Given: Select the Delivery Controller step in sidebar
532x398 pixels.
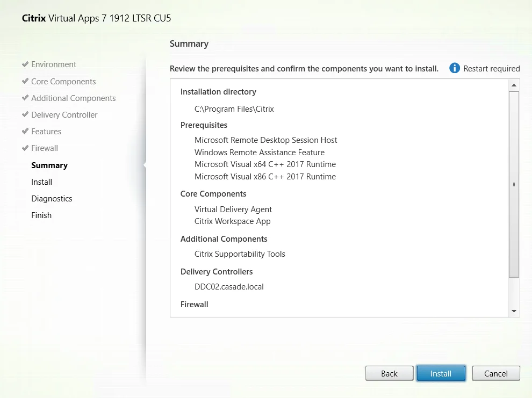Looking at the screenshot, I should pyautogui.click(x=64, y=115).
